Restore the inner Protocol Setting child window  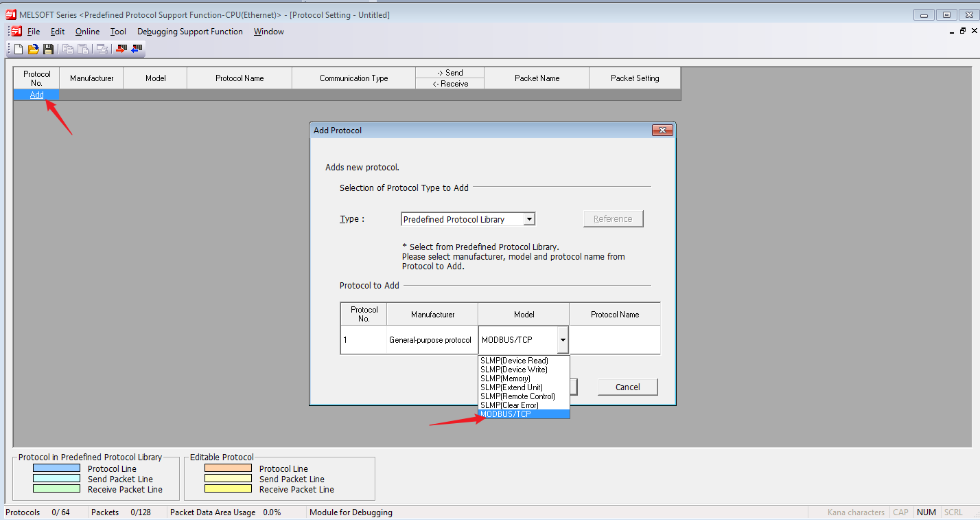[x=962, y=31]
